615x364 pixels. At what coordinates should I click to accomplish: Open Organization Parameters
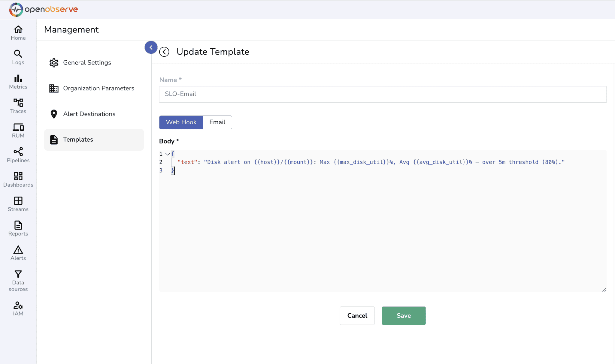pos(94,88)
